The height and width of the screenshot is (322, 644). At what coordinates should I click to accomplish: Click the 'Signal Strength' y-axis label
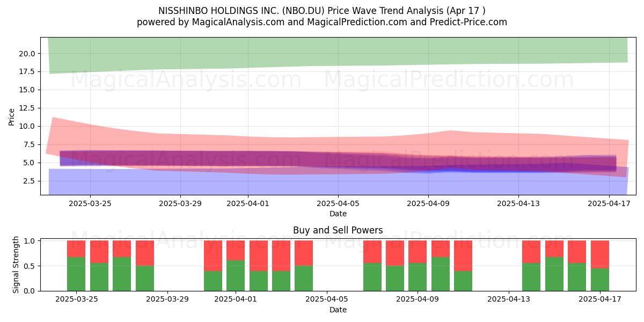(x=16, y=265)
